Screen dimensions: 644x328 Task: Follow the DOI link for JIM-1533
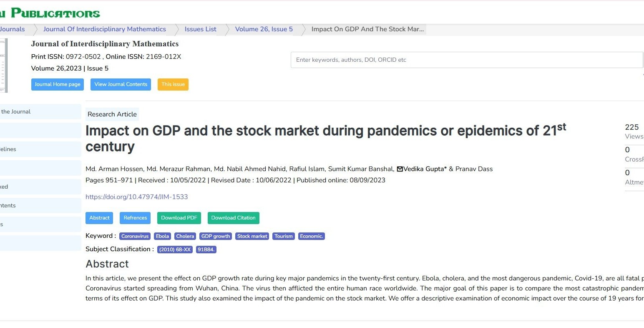[x=136, y=197]
